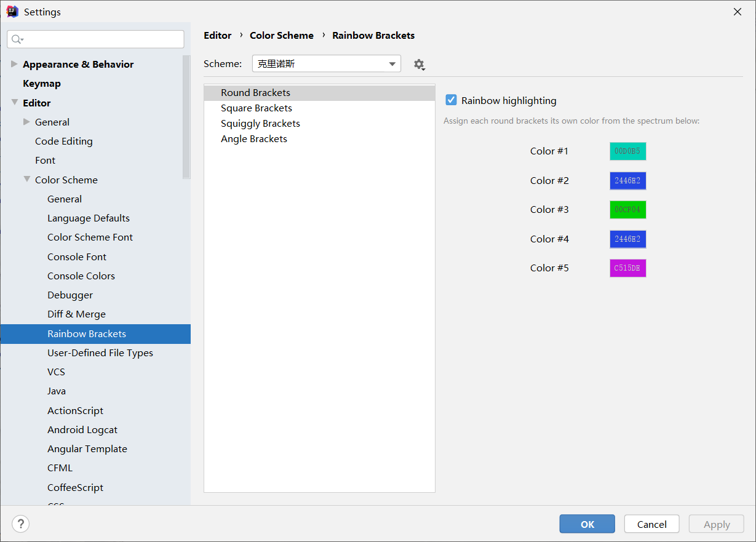Select Keymap in the sidebar
Image resolution: width=756 pixels, height=542 pixels.
tap(42, 83)
